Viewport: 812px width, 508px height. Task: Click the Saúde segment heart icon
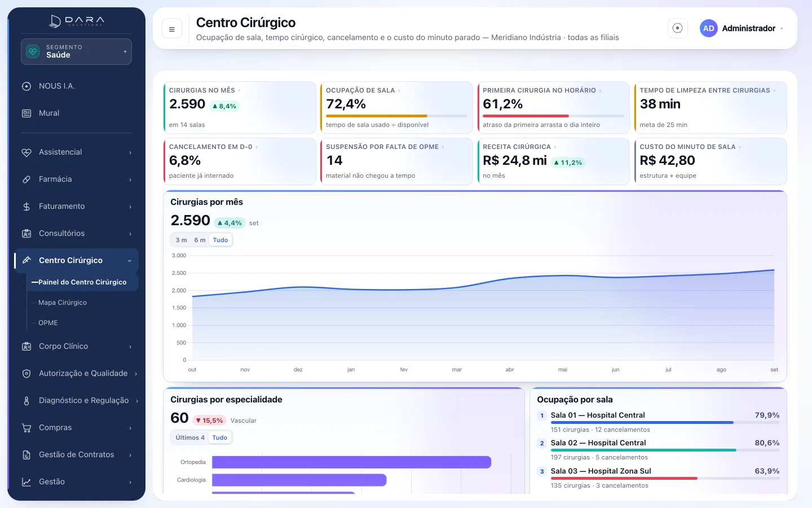(33, 51)
